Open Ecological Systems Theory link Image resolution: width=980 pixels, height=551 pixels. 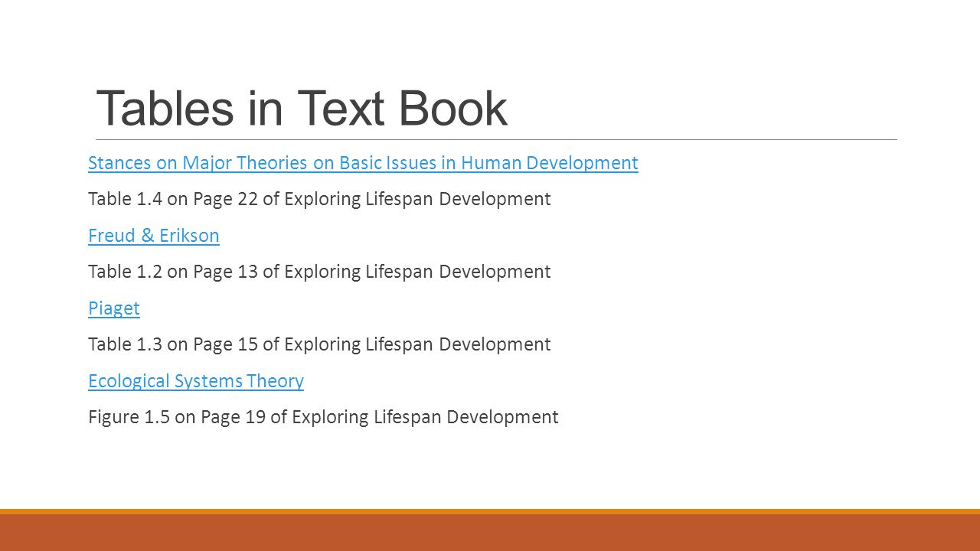tap(196, 381)
